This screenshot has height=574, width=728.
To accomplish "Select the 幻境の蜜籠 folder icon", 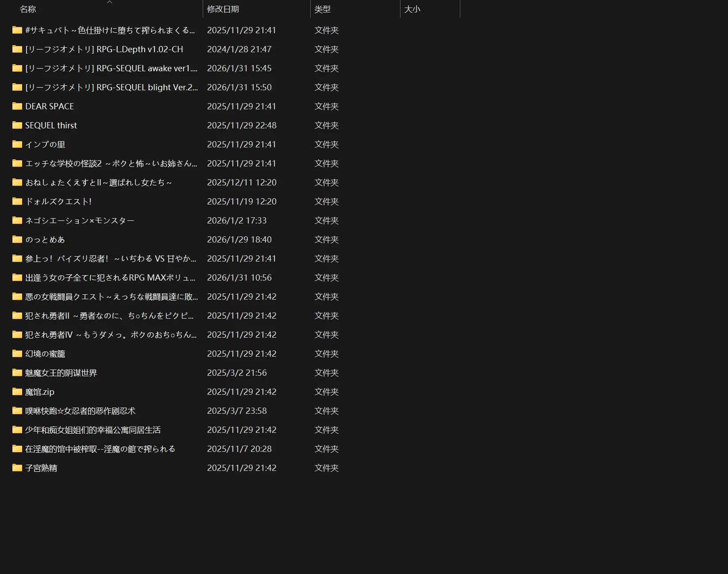I will tap(17, 354).
